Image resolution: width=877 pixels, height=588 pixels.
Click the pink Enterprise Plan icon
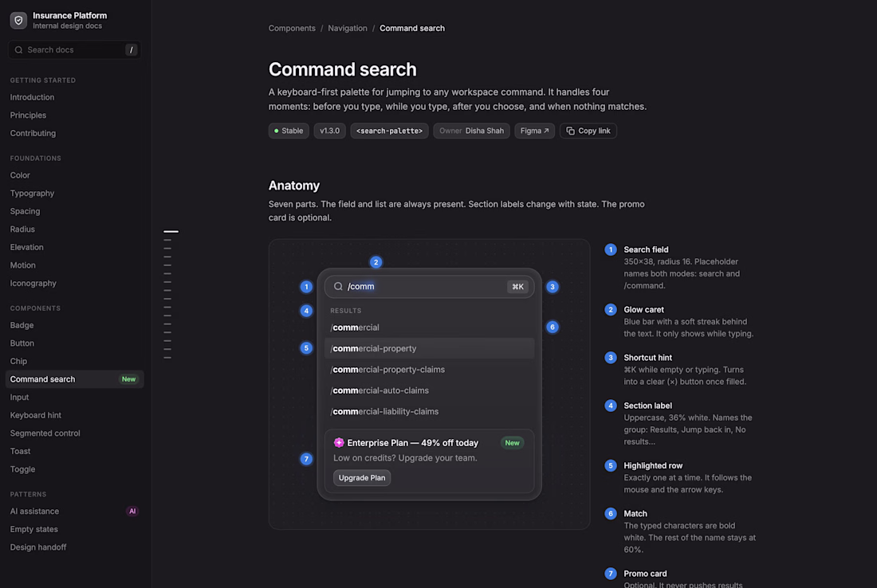tap(339, 443)
